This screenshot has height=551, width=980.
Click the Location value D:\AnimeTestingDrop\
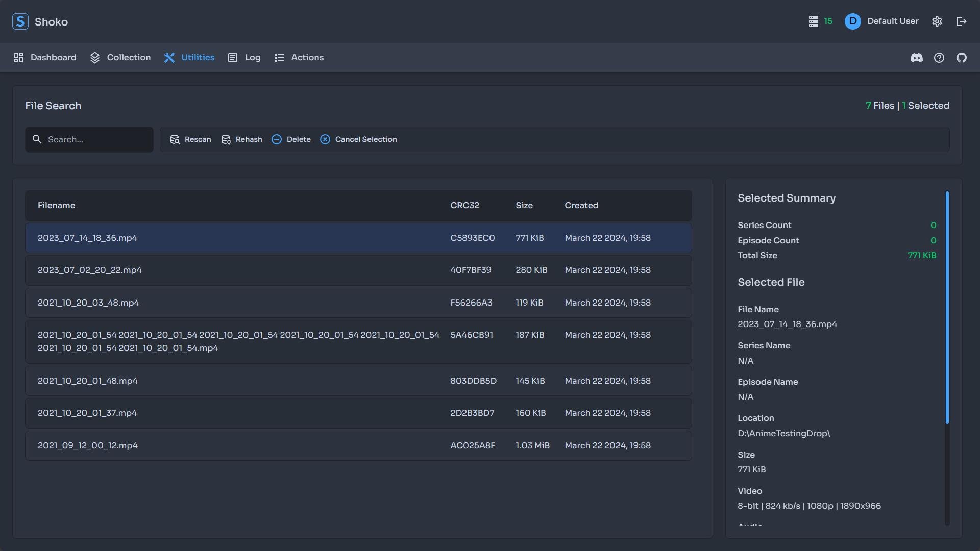click(784, 434)
